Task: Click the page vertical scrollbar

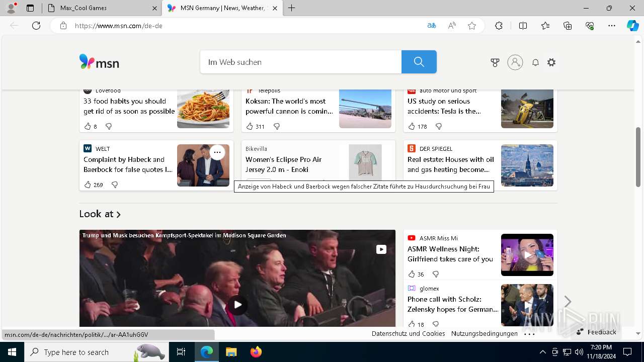Action: pyautogui.click(x=638, y=156)
